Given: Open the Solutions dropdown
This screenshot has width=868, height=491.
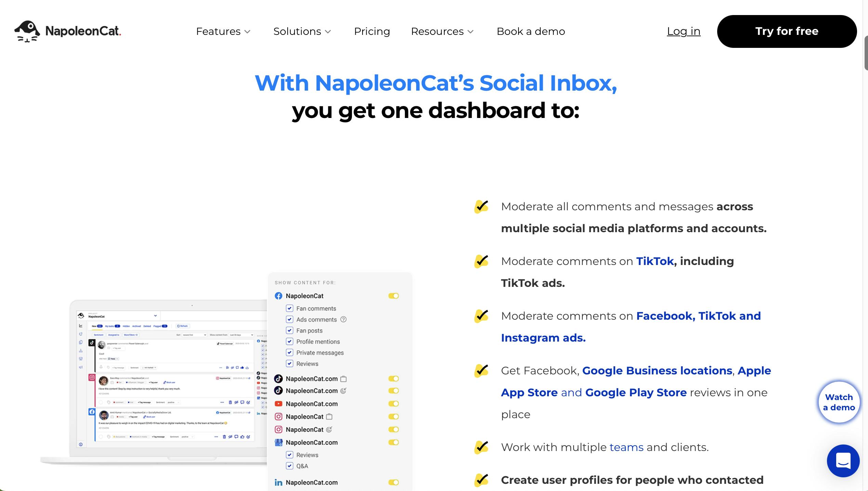Looking at the screenshot, I should [x=302, y=31].
